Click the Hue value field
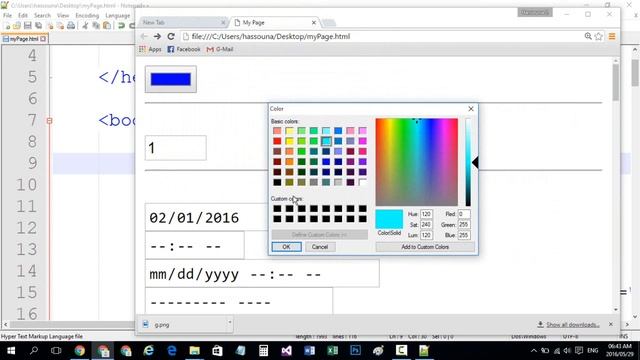Image resolution: width=640 pixels, height=360 pixels. [x=426, y=214]
